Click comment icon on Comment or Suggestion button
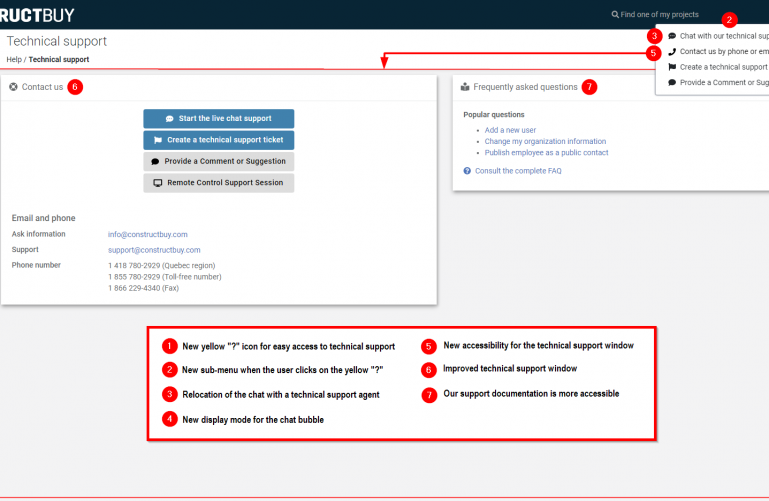Image resolution: width=769 pixels, height=501 pixels. click(x=155, y=161)
